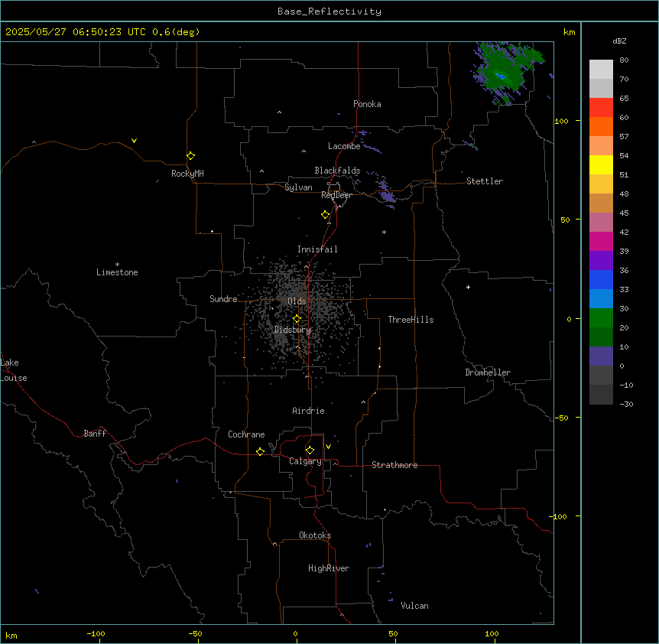Select the green 30-20 dBZ legend swatch

pyautogui.click(x=601, y=318)
